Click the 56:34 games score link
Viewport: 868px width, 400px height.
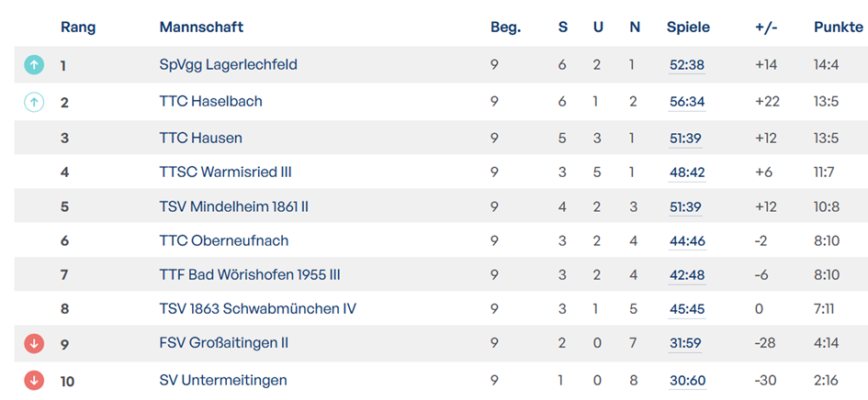pos(687,102)
